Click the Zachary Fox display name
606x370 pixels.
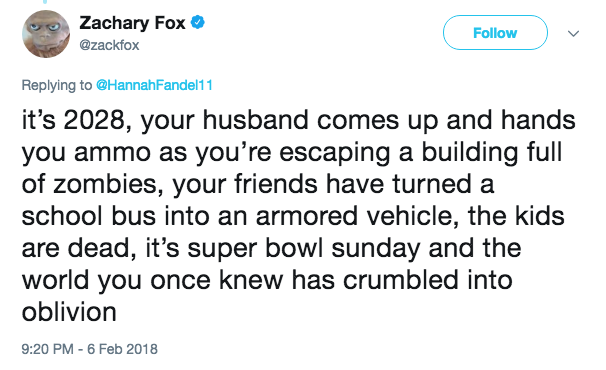tap(133, 23)
